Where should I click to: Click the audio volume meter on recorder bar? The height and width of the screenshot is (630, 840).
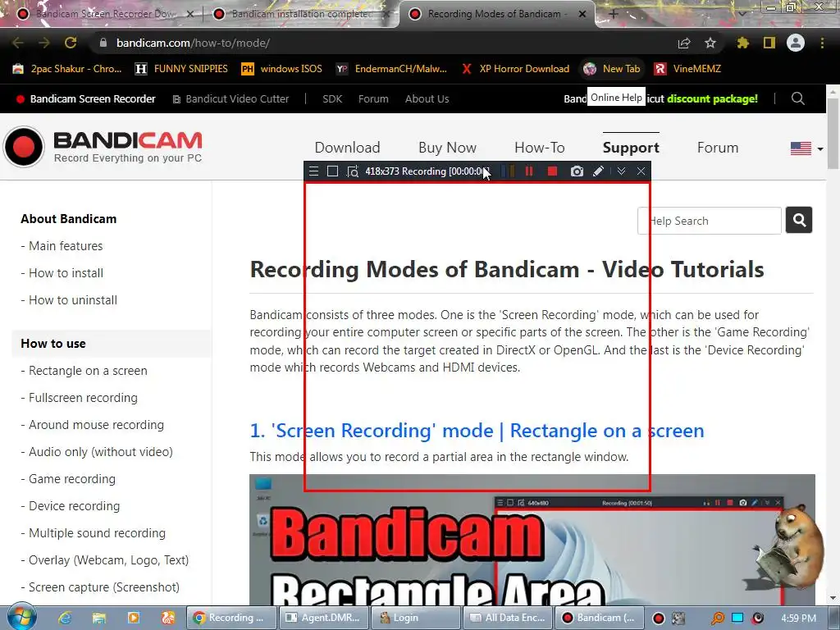508,171
